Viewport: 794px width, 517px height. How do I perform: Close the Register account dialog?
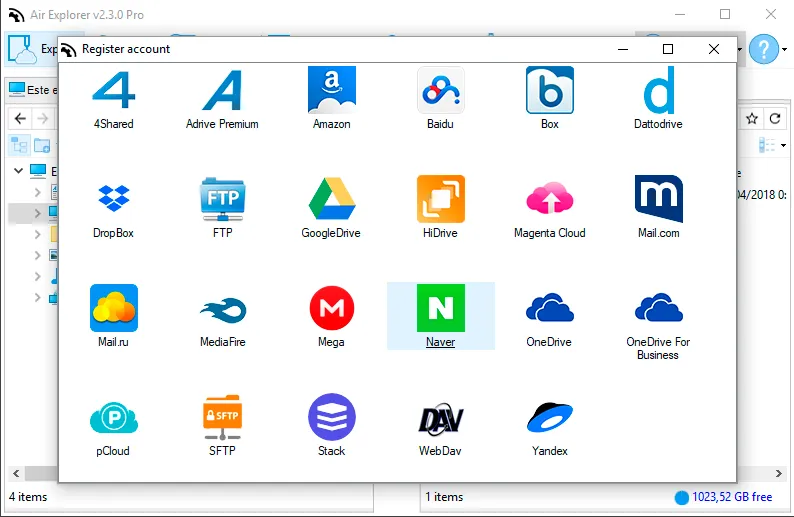(713, 49)
